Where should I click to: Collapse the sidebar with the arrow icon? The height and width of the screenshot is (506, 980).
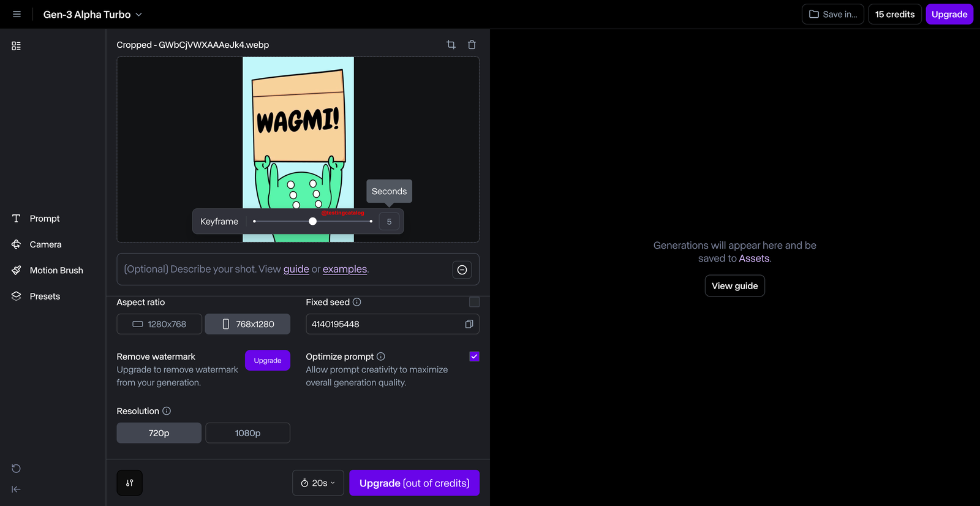pyautogui.click(x=16, y=489)
